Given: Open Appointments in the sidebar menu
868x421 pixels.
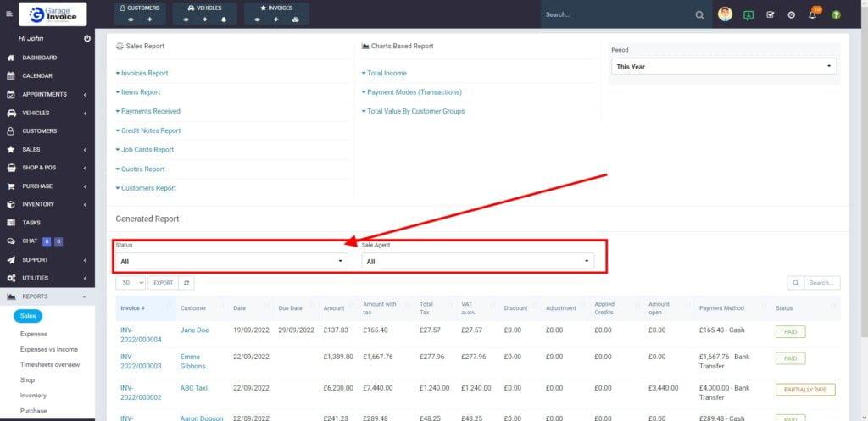Looking at the screenshot, I should coord(44,94).
